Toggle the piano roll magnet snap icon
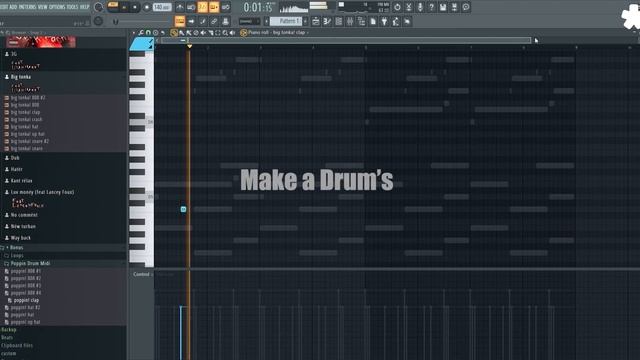640x360 pixels. (148, 33)
